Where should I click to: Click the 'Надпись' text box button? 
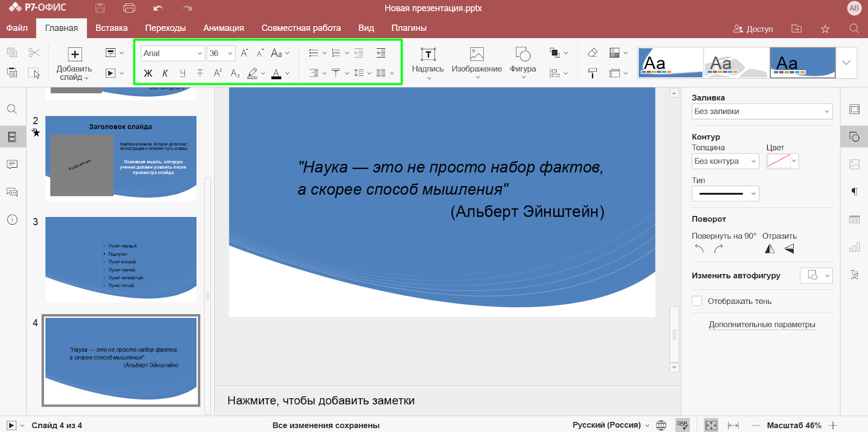click(428, 63)
